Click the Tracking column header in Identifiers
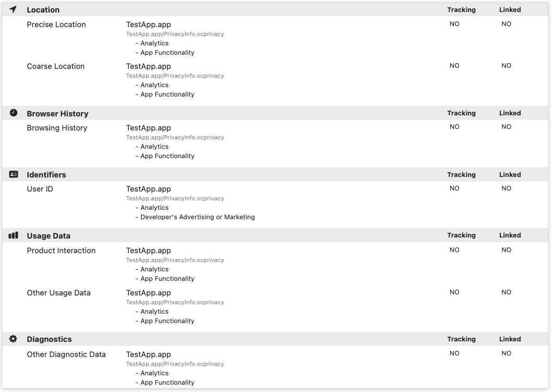The width and height of the screenshot is (552, 392). click(461, 175)
